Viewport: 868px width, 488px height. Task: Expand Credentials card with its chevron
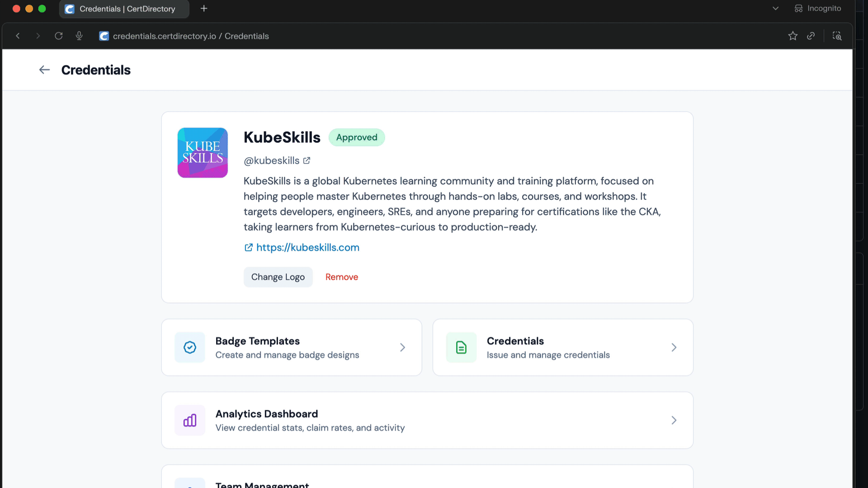[x=674, y=347]
